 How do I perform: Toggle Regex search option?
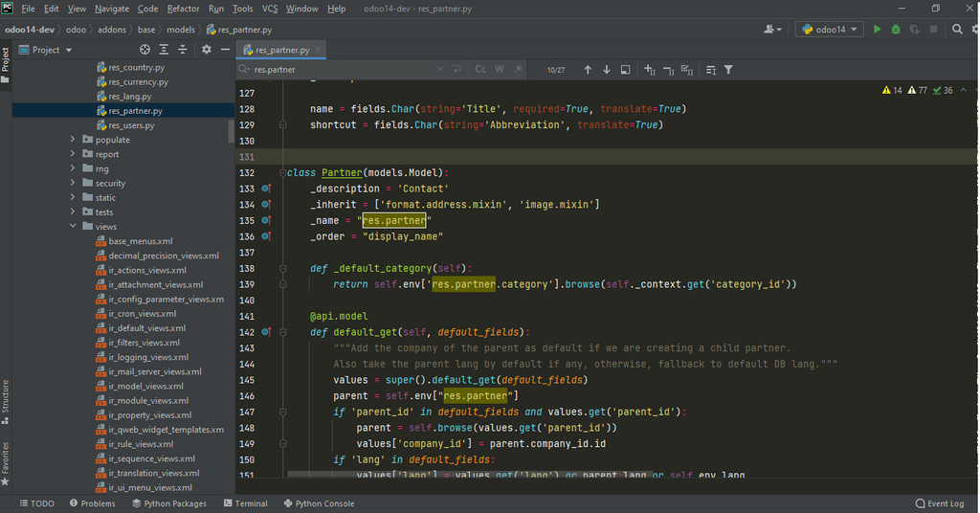coord(518,70)
